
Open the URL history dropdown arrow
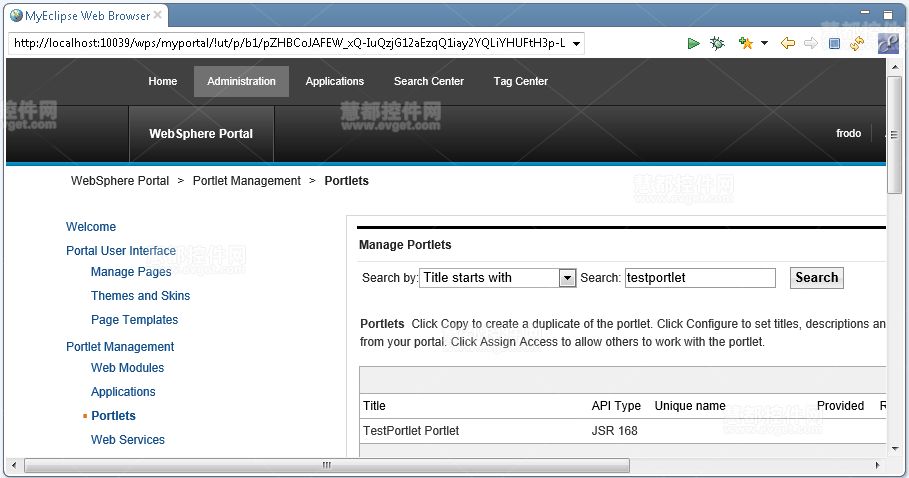point(576,43)
